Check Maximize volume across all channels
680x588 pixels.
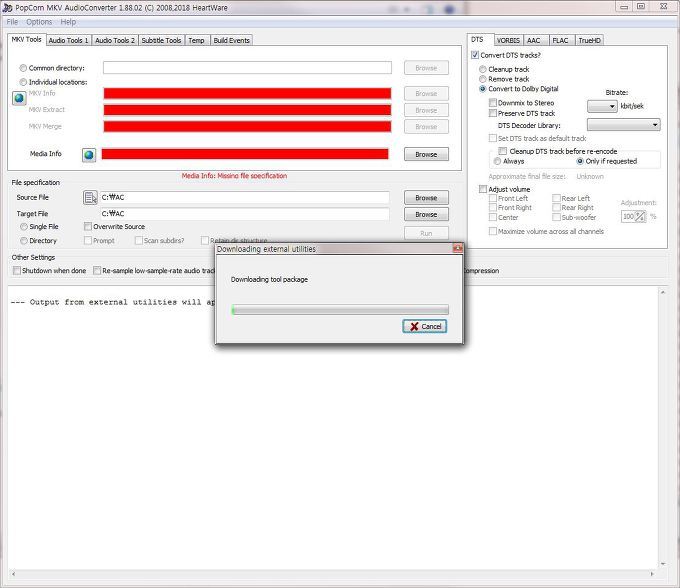pos(493,231)
